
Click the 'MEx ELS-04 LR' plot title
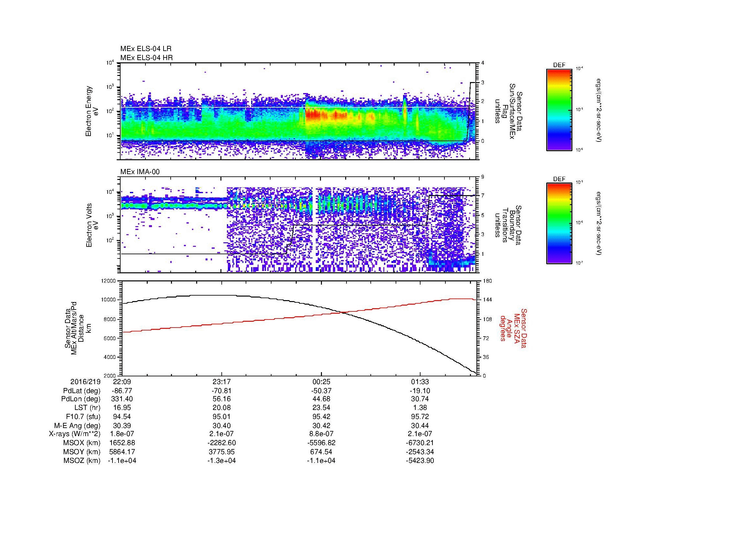click(x=146, y=49)
